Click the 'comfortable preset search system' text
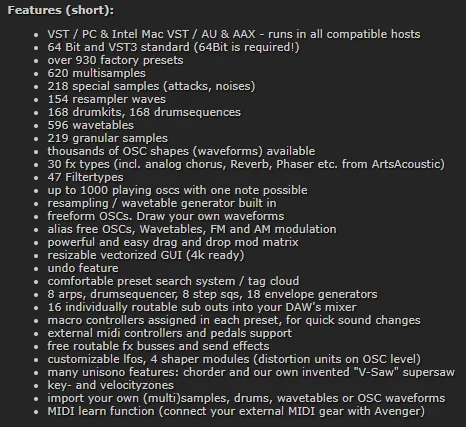This screenshot has height=427, width=466. (173, 281)
